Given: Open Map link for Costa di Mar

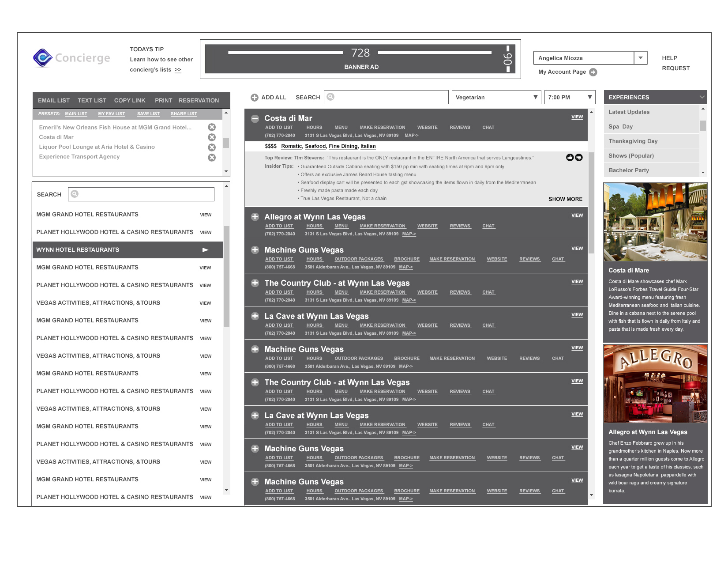Looking at the screenshot, I should point(412,136).
